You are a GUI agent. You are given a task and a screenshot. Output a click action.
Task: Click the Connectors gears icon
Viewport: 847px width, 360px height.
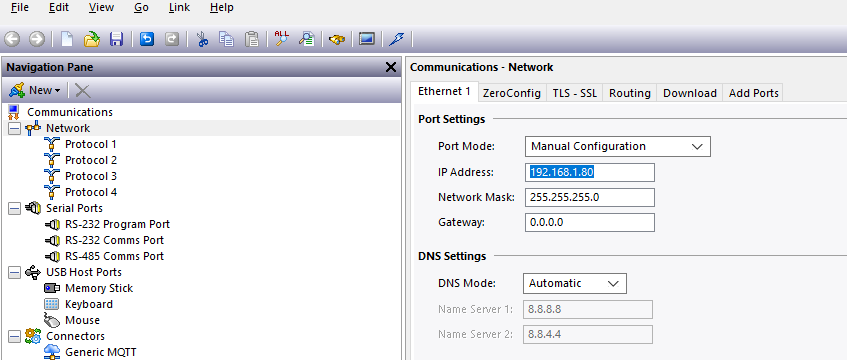pos(33,336)
